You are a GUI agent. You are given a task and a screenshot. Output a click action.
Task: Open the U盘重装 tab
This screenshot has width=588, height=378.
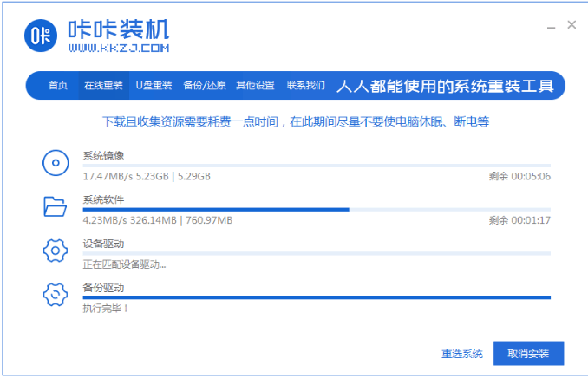154,85
